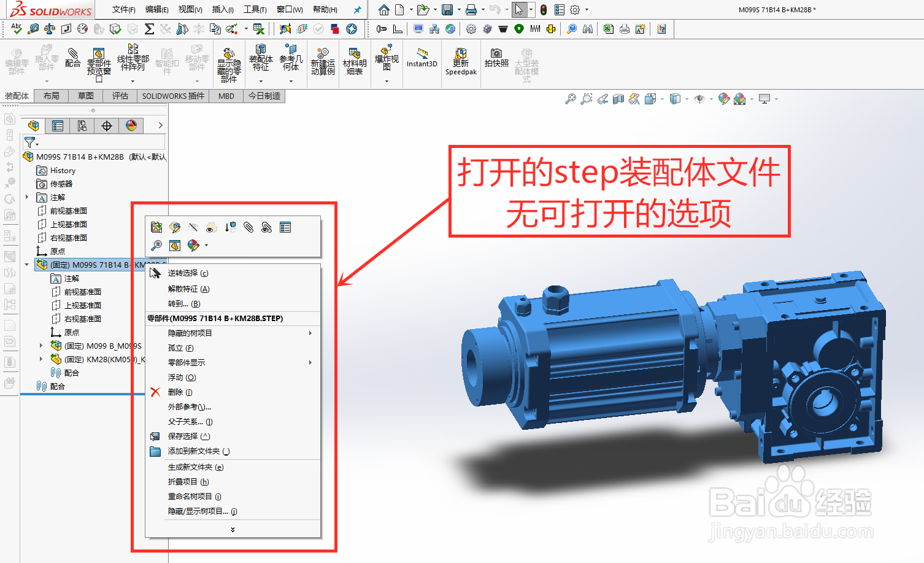The height and width of the screenshot is (563, 924).
Task: Click the Update Speedpak (更新Speedpak) icon
Action: pyautogui.click(x=461, y=60)
